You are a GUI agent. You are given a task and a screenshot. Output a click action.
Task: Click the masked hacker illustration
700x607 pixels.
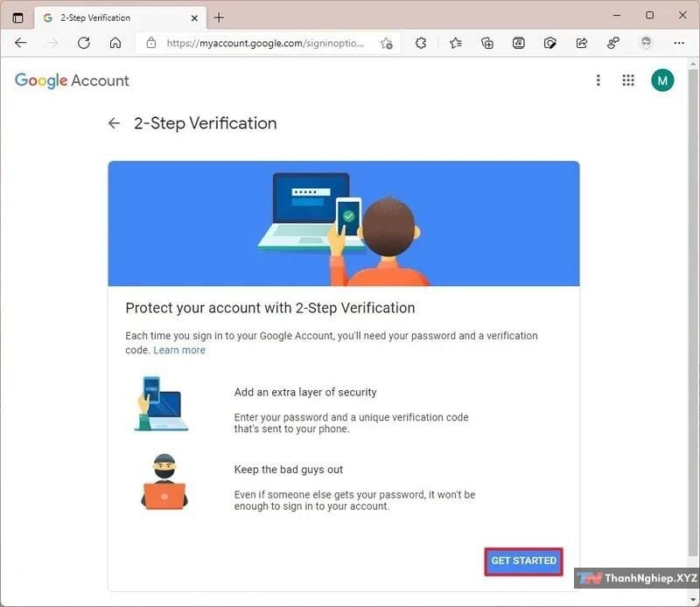[x=164, y=482]
